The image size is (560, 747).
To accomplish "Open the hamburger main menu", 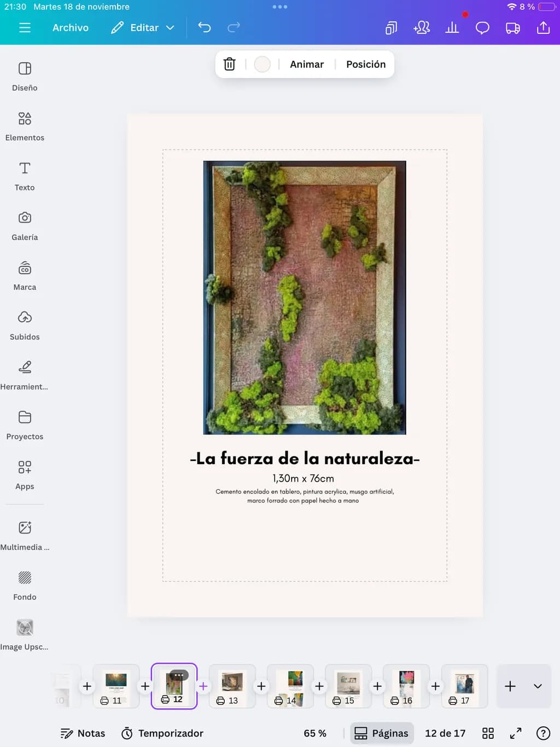I will [x=25, y=27].
